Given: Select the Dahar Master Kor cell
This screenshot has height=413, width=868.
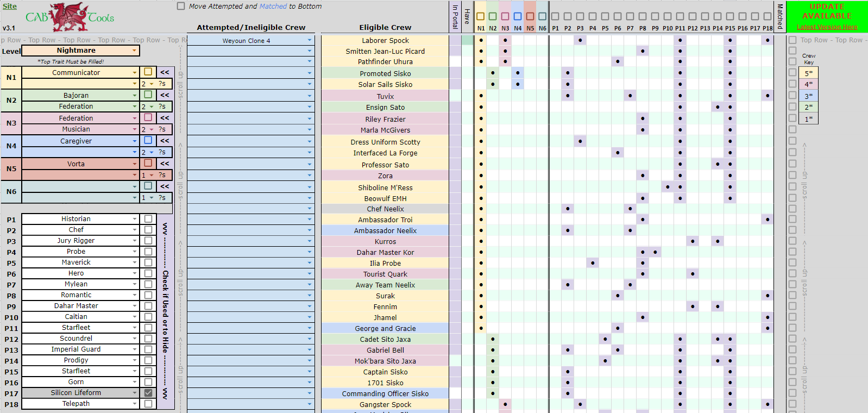Looking at the screenshot, I should pos(385,252).
